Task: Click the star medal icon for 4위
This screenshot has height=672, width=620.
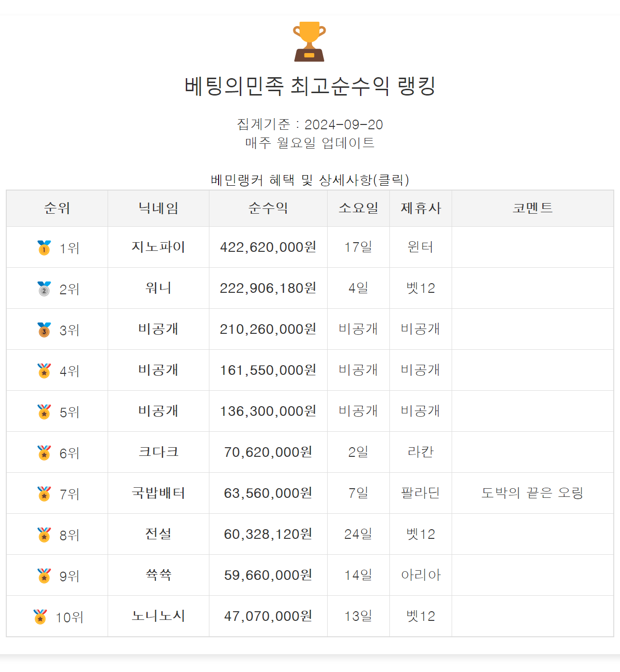Action: click(x=44, y=371)
